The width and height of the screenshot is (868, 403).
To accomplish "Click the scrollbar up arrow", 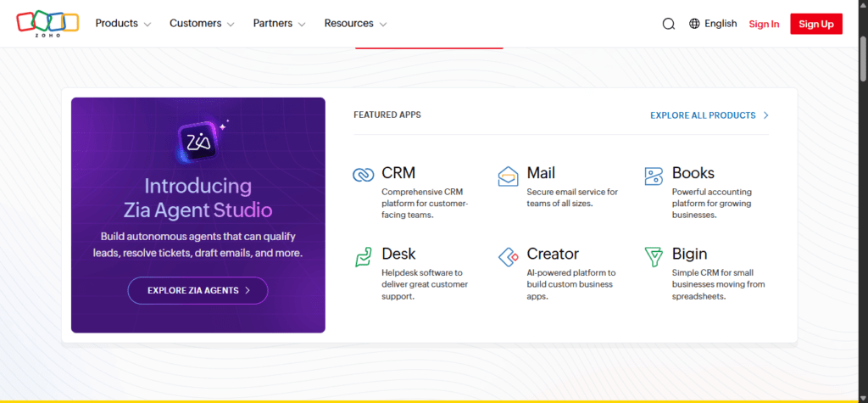I will pos(863,7).
